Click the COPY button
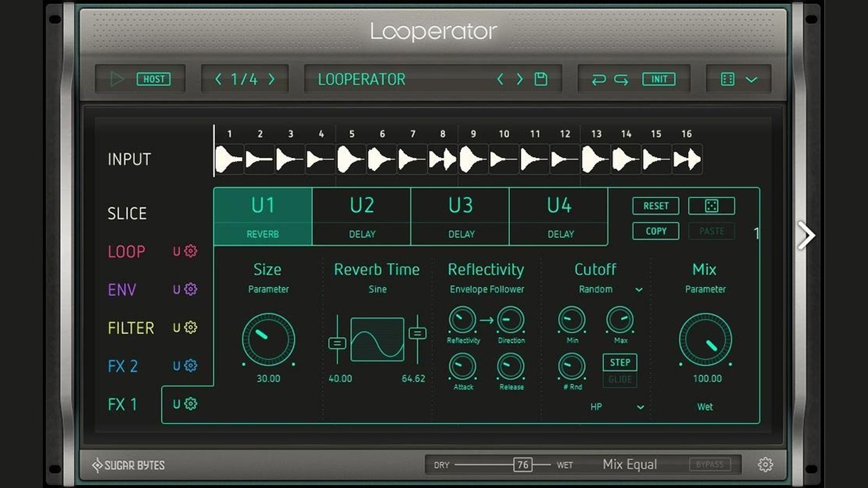The height and width of the screenshot is (488, 868). coord(655,231)
